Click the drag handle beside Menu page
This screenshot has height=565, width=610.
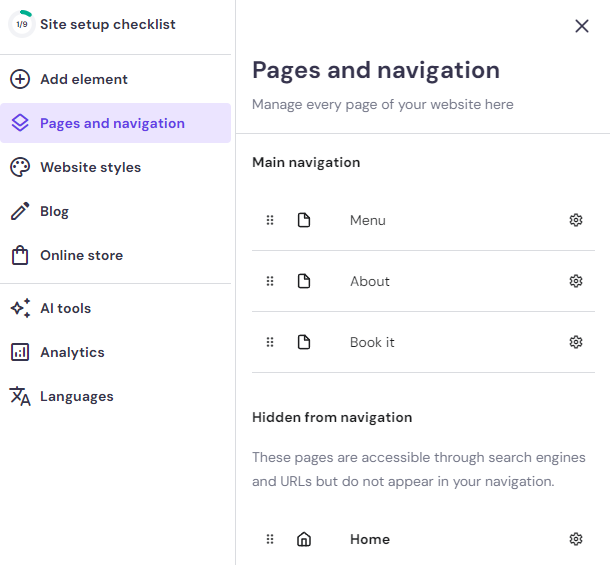[270, 220]
